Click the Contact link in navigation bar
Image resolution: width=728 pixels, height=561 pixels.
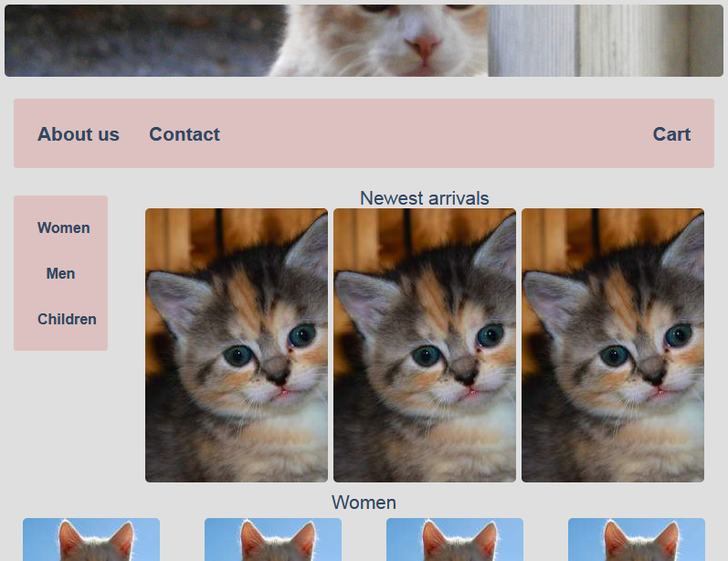tap(185, 134)
